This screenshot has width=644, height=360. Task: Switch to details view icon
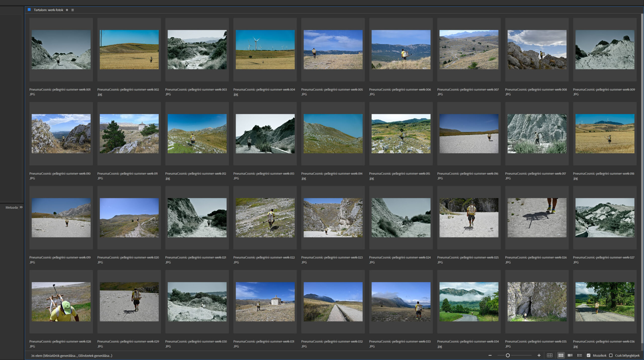click(570, 355)
